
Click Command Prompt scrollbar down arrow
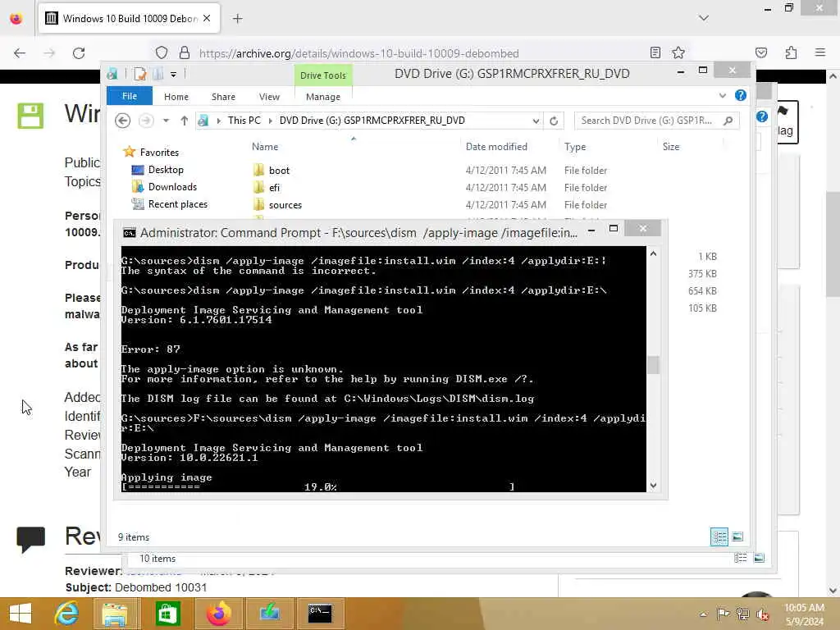coord(653,486)
